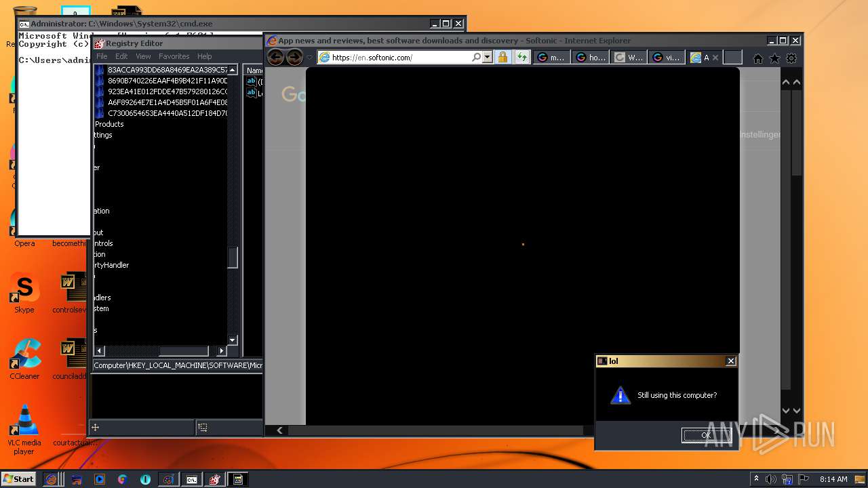Viewport: 868px width, 488px height.
Task: Refresh the page with compatibility icon
Action: point(521,58)
